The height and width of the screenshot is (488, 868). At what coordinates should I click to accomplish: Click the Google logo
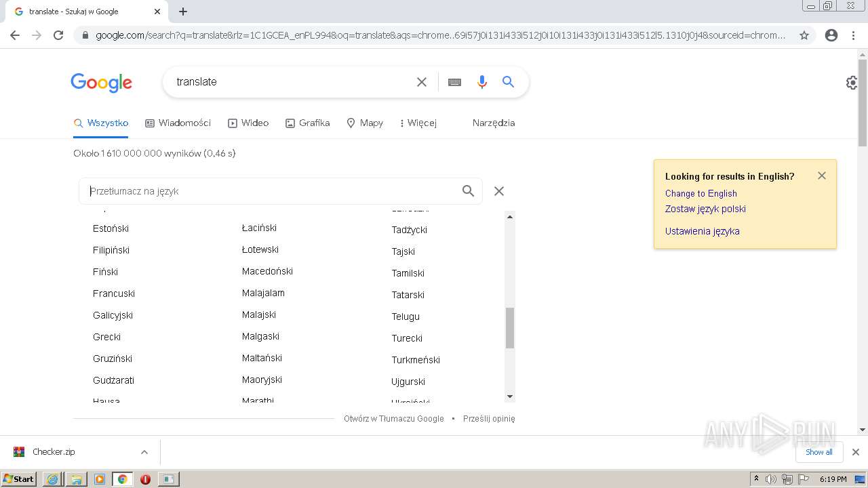[102, 83]
